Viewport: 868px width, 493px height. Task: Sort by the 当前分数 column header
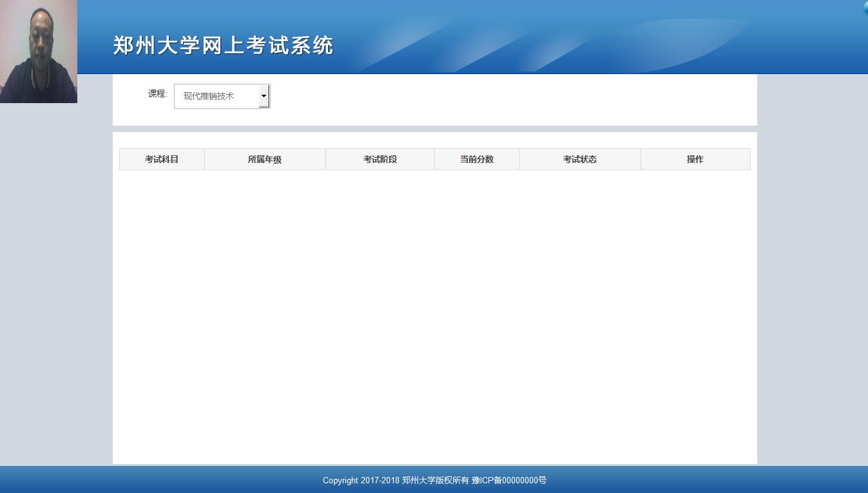click(477, 159)
